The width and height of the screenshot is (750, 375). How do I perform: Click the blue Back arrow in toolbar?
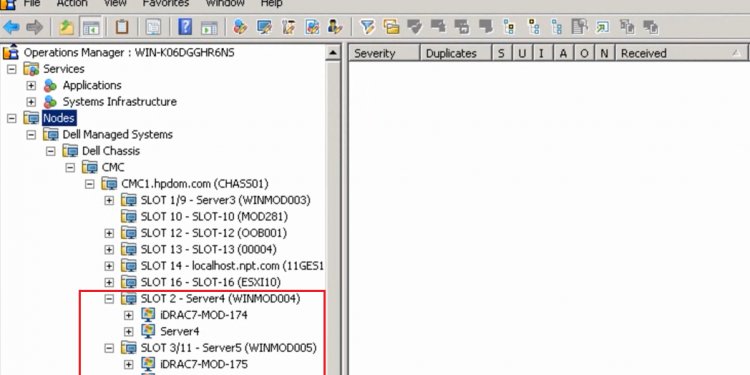tap(11, 27)
